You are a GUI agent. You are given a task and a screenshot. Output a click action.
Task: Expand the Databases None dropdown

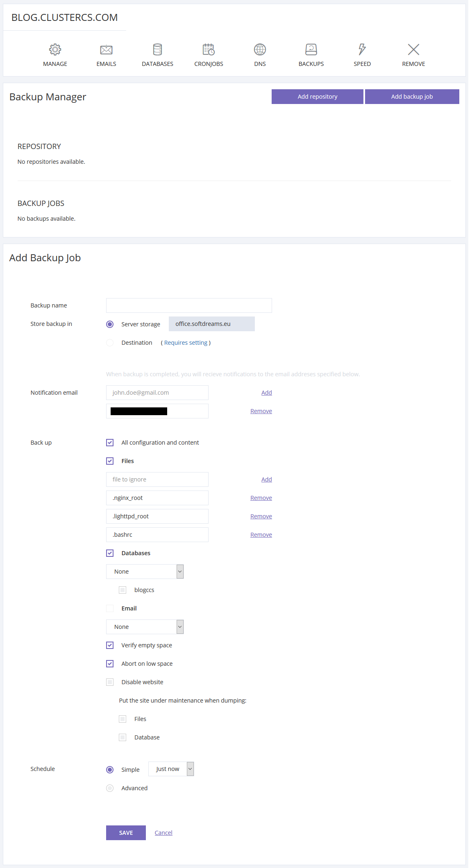click(145, 572)
